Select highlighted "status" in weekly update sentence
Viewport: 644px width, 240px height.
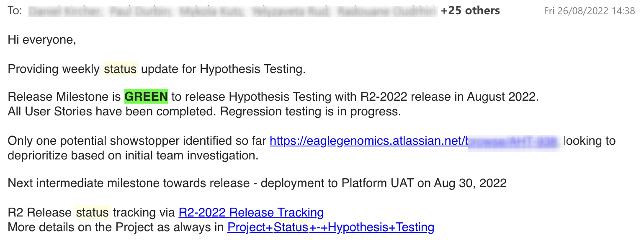click(120, 69)
